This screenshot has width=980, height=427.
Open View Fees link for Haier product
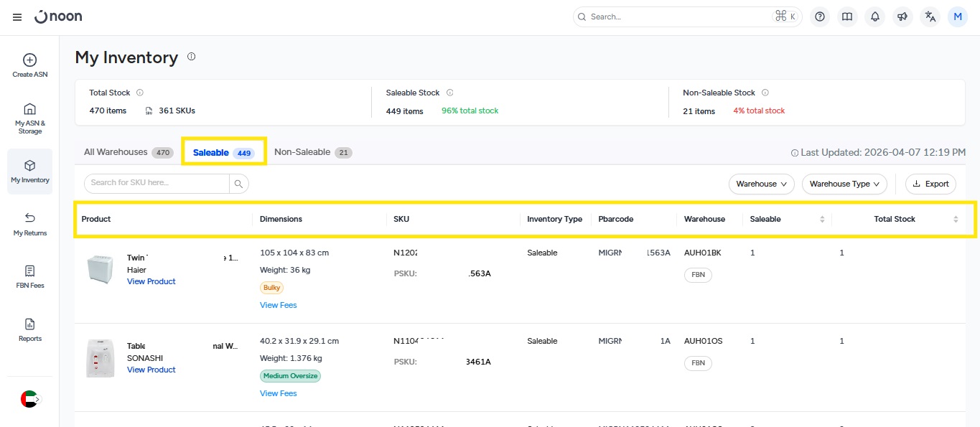(x=278, y=305)
